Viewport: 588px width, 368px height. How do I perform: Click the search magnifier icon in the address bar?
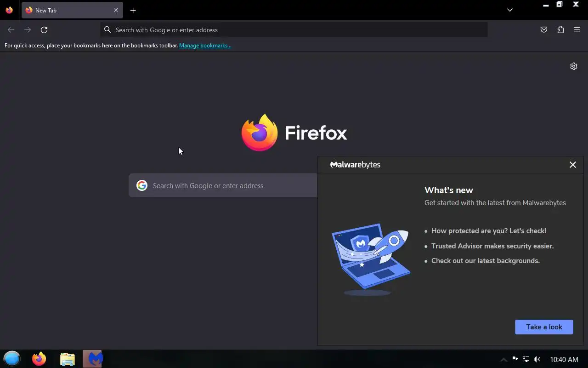click(x=107, y=30)
